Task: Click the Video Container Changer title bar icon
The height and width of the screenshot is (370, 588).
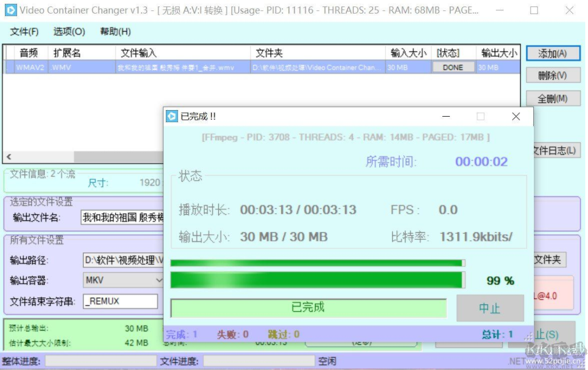Action: [x=10, y=10]
